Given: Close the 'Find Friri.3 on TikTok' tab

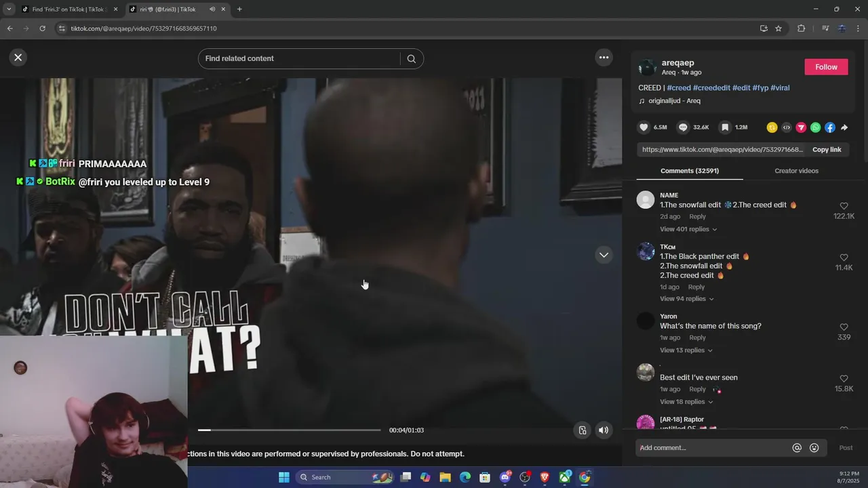Looking at the screenshot, I should point(115,9).
